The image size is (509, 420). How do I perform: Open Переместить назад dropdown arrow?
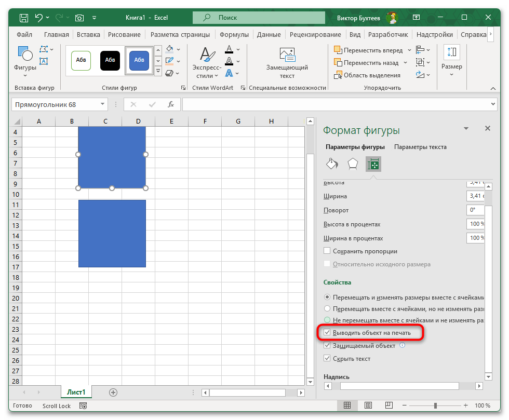pos(405,63)
